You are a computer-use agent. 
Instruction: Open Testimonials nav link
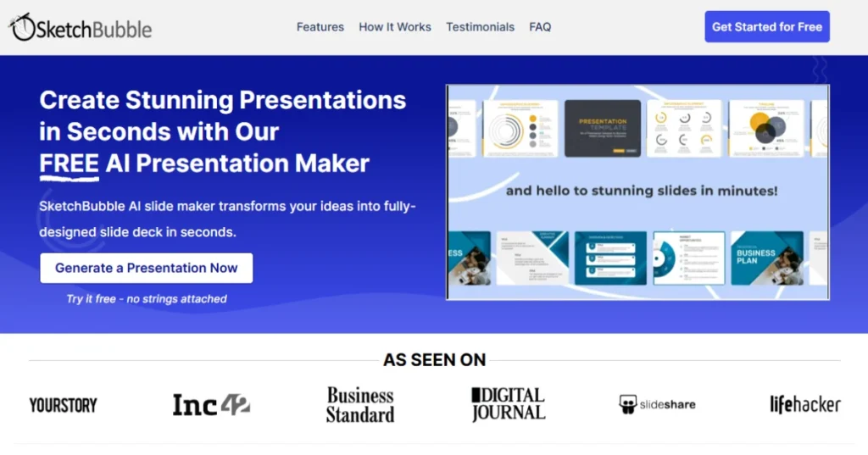pyautogui.click(x=480, y=27)
